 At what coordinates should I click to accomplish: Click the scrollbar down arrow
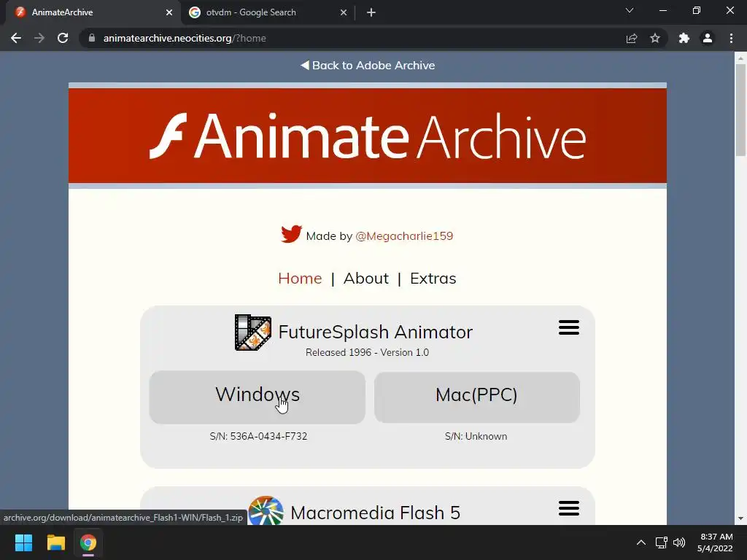click(x=740, y=518)
